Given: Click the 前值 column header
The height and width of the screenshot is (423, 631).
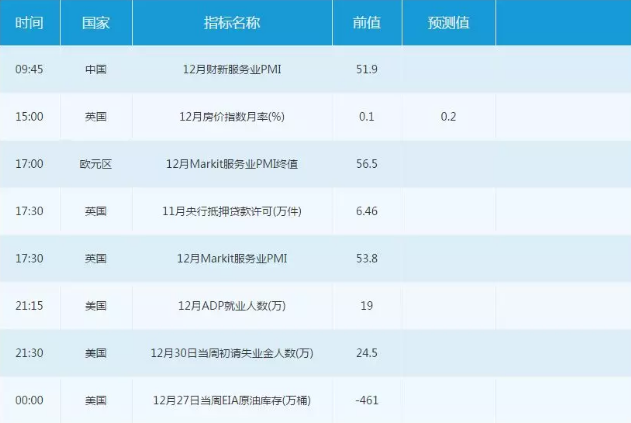Looking at the screenshot, I should point(367,23).
